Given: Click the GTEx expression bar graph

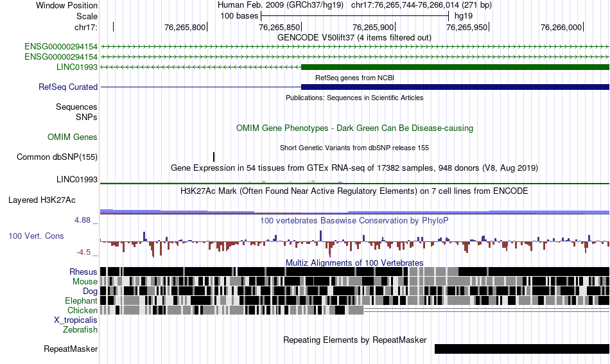Looking at the screenshot, I should (x=355, y=182).
